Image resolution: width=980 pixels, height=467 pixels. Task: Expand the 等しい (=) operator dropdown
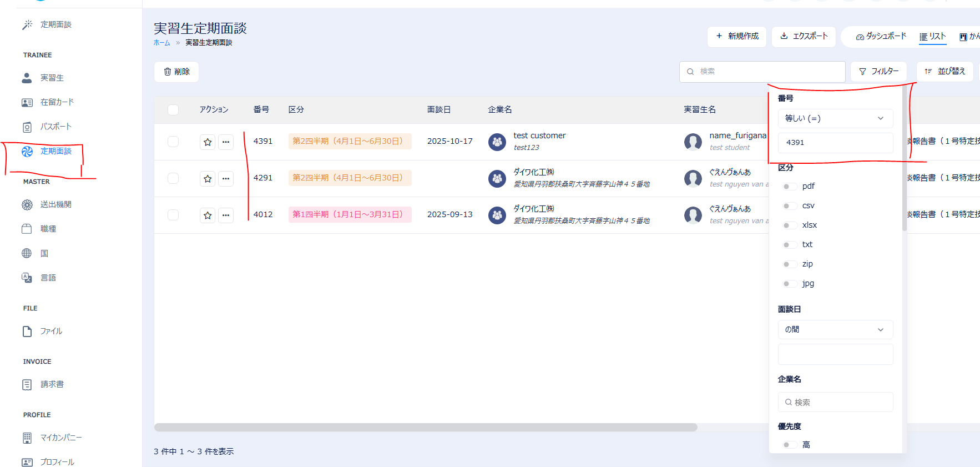pyautogui.click(x=835, y=118)
